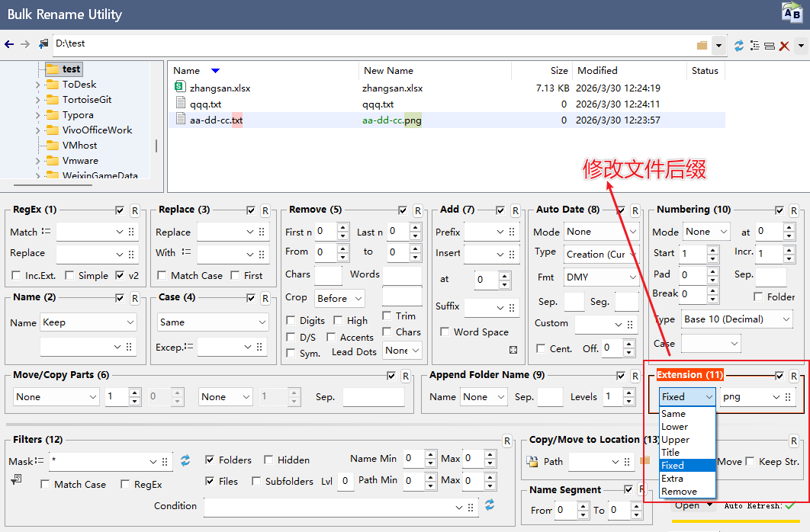Uncheck the Folders filter checkbox
This screenshot has width=810, height=532.
pos(210,460)
